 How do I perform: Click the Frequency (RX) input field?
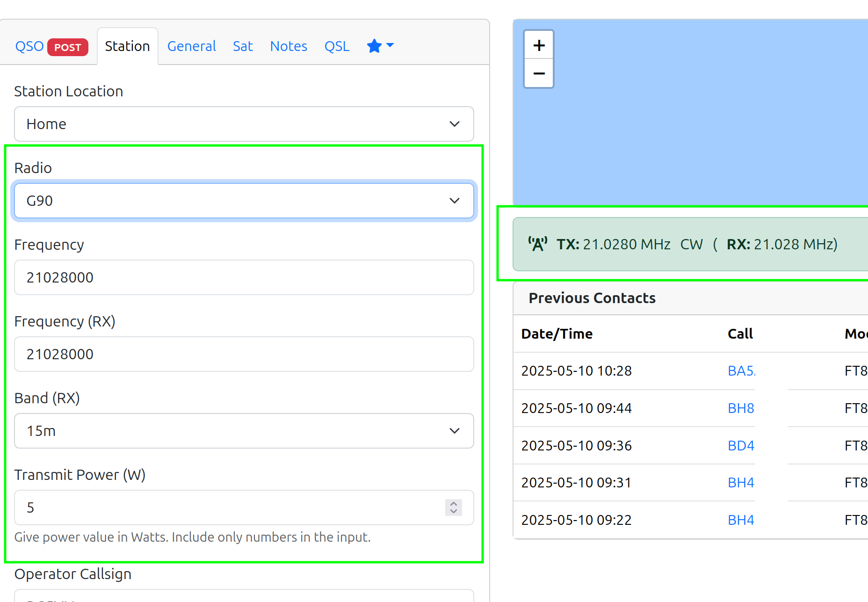click(x=244, y=354)
